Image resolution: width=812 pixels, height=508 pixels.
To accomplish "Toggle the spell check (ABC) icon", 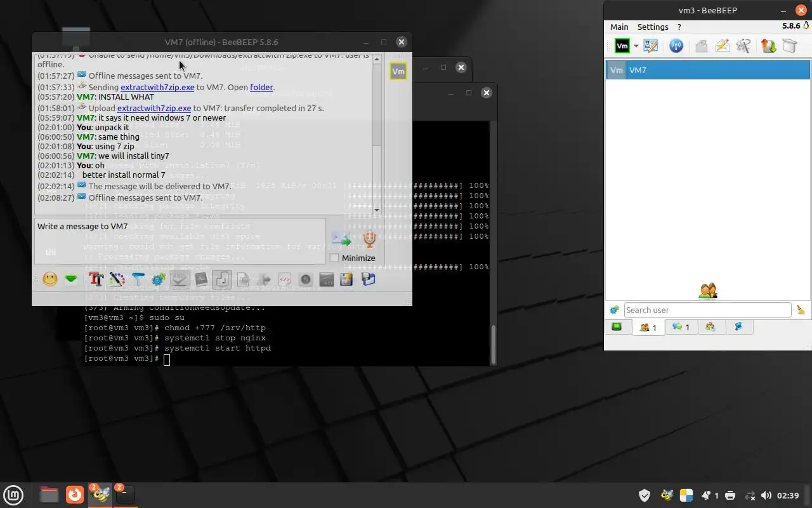I will 180,279.
